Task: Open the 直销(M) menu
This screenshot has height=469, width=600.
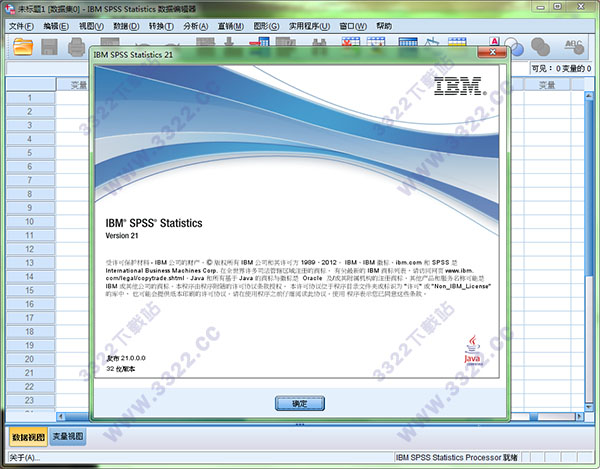Action: tap(231, 26)
